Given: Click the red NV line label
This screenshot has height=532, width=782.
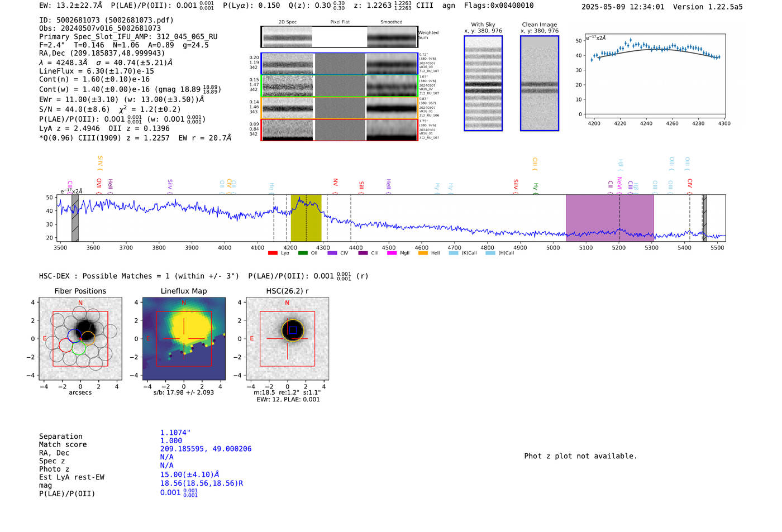Looking at the screenshot, I should [335, 183].
